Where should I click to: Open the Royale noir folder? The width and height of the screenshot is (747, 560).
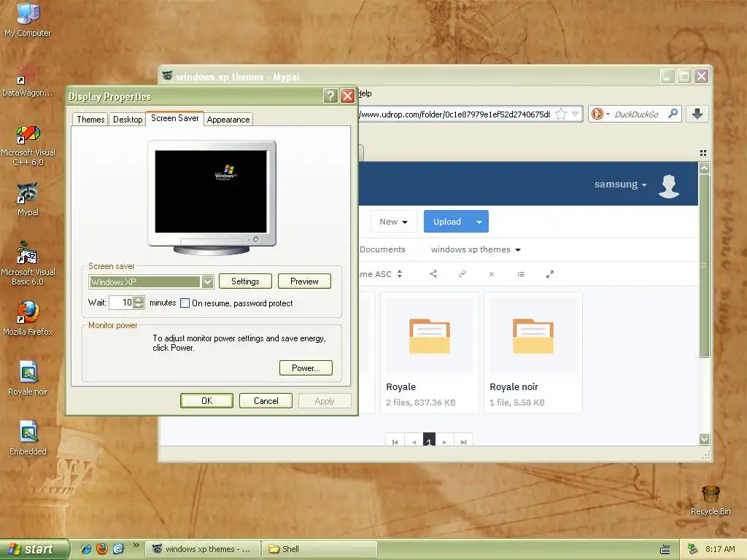click(533, 352)
